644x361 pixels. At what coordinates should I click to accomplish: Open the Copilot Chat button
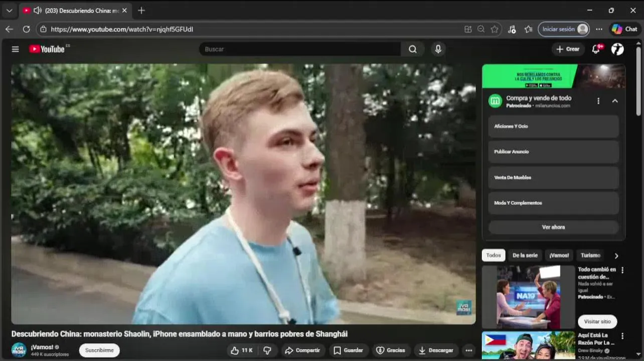(624, 29)
